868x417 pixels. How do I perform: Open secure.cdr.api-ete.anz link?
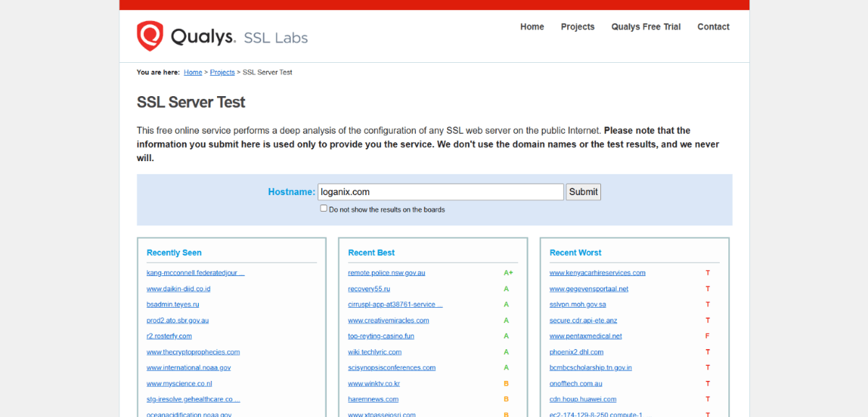point(584,321)
